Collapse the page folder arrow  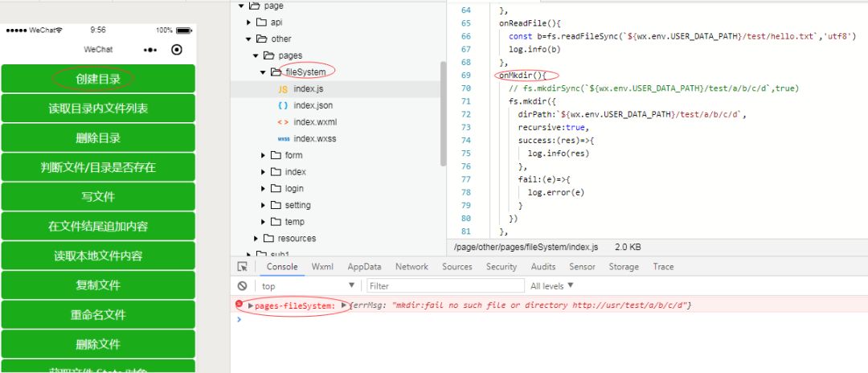(x=241, y=6)
